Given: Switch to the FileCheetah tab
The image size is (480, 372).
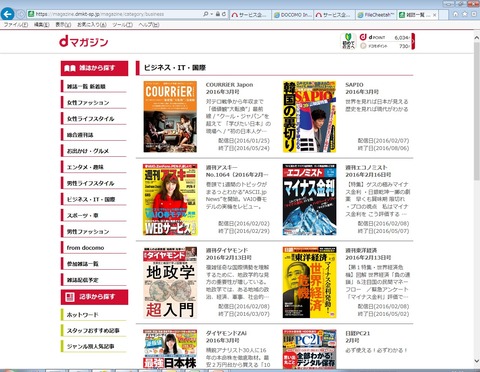Looking at the screenshot, I should click(376, 15).
